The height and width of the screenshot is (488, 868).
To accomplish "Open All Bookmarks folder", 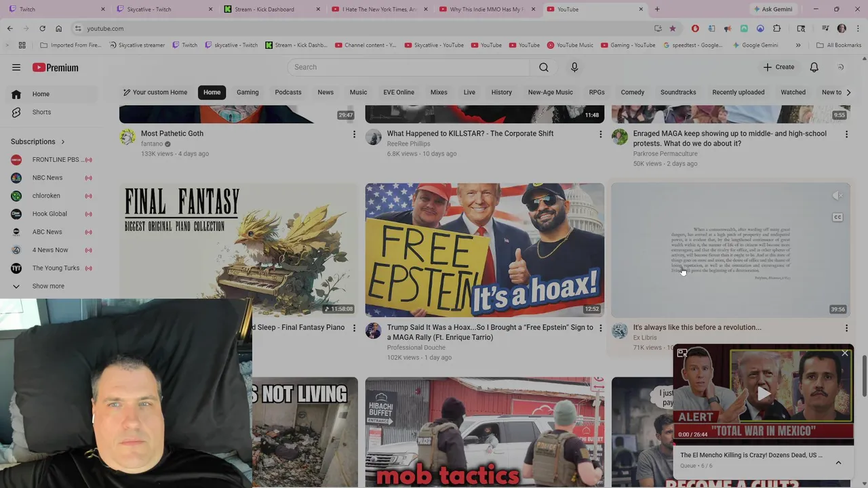I will 838,45.
